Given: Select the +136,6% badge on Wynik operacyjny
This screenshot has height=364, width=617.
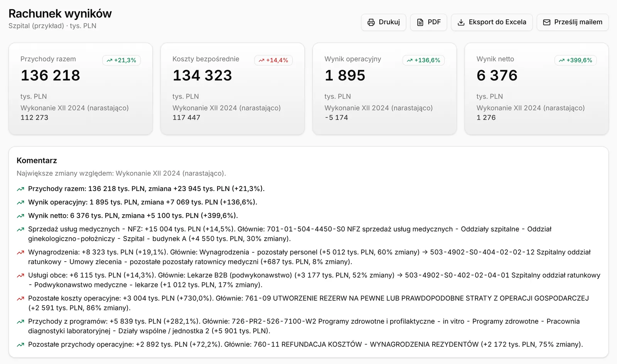Looking at the screenshot, I should (423, 60).
